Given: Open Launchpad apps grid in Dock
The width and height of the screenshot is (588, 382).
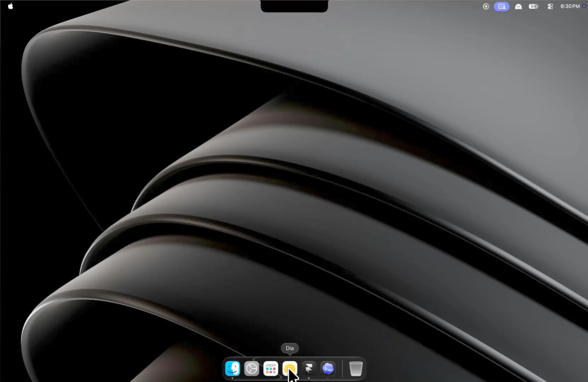Looking at the screenshot, I should [271, 369].
